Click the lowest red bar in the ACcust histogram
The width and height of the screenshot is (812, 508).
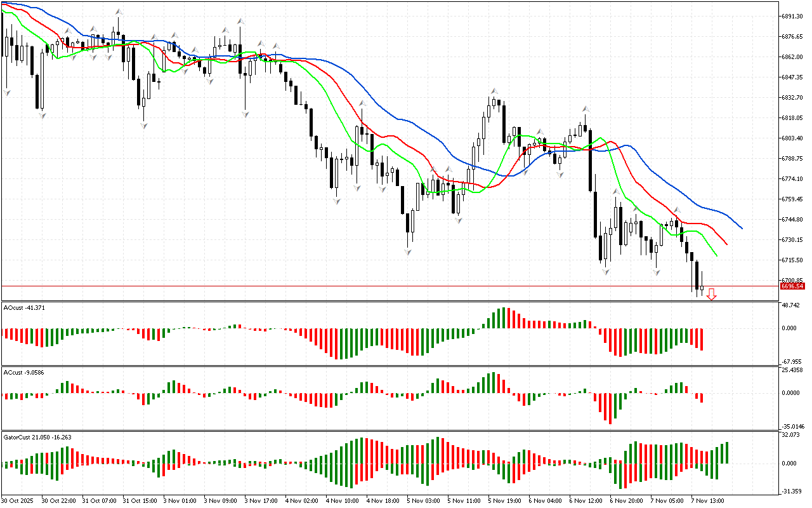point(610,408)
